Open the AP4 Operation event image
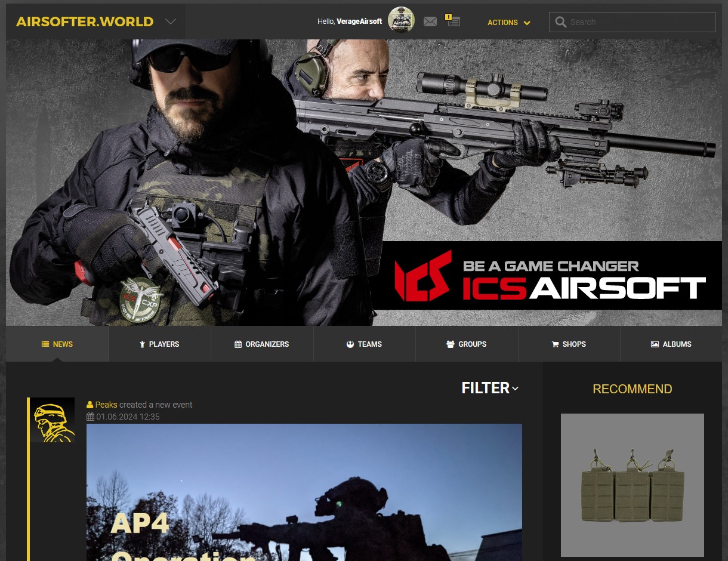The width and height of the screenshot is (728, 561). (x=304, y=492)
